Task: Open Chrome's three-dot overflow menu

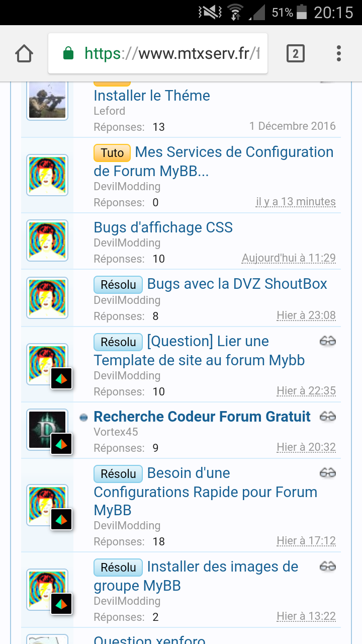Action: (339, 53)
